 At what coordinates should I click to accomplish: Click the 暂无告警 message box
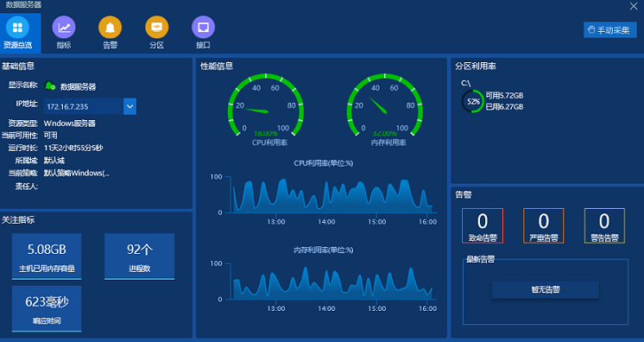546,290
